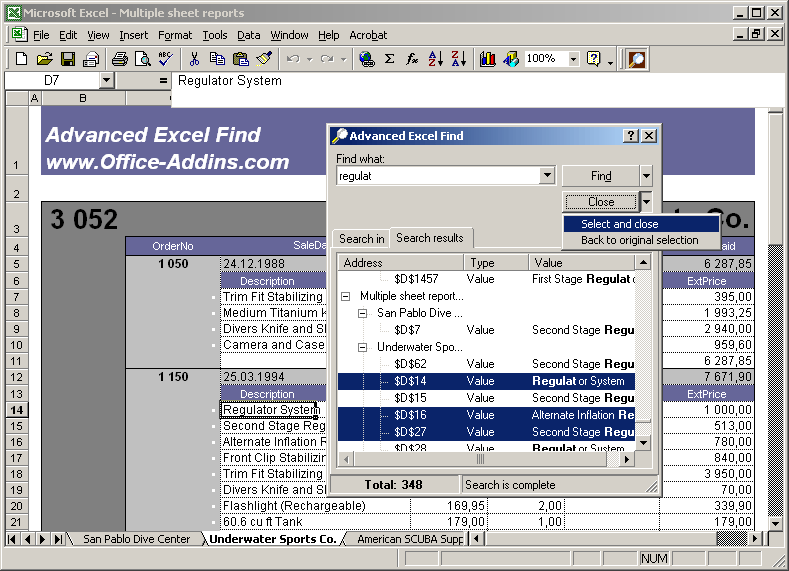Open Print Preview from the toolbar
Viewport: 789px width, 571px height.
(143, 59)
